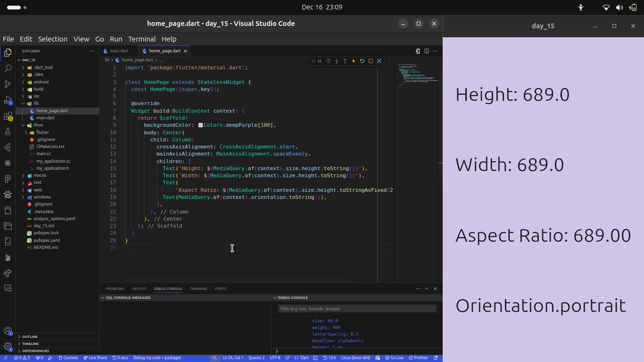644x362 pixels.
Task: Open the Source Control view
Action: [8, 85]
